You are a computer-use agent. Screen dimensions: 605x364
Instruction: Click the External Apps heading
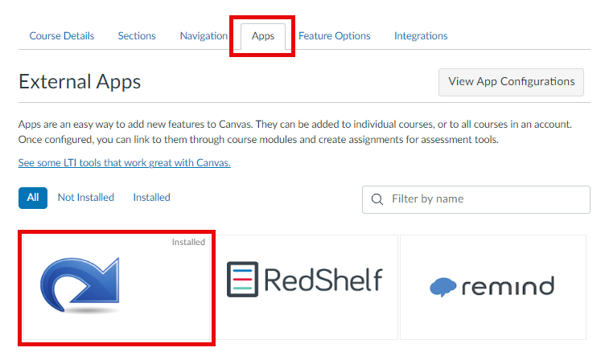click(x=80, y=82)
